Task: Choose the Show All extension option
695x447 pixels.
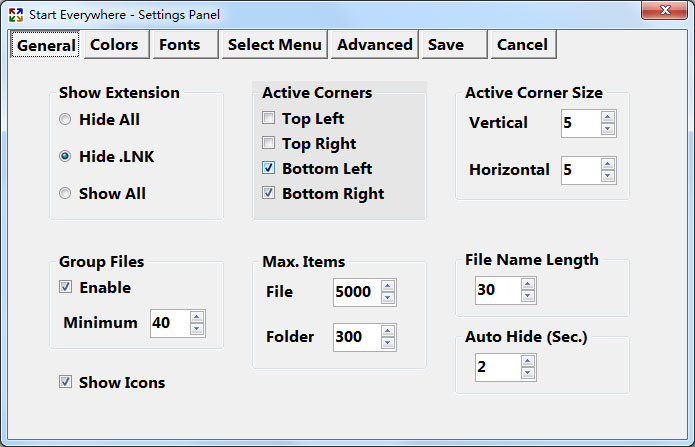Action: pos(66,194)
